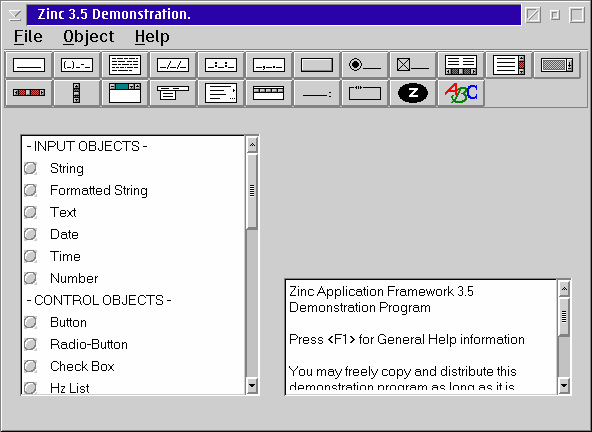This screenshot has height=432, width=592.
Task: Click the text 'Press <F1> for General Help information'
Action: pyautogui.click(x=407, y=339)
